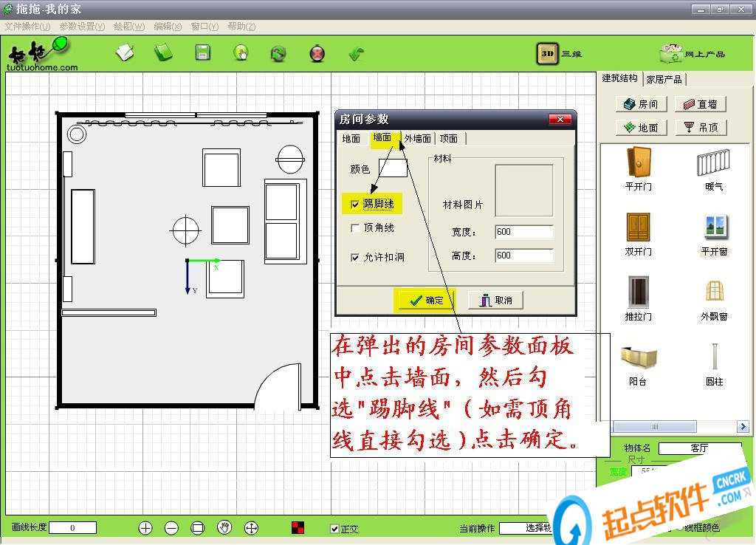The width and height of the screenshot is (756, 545).
Task: Click the 房间 room button
Action: click(642, 104)
